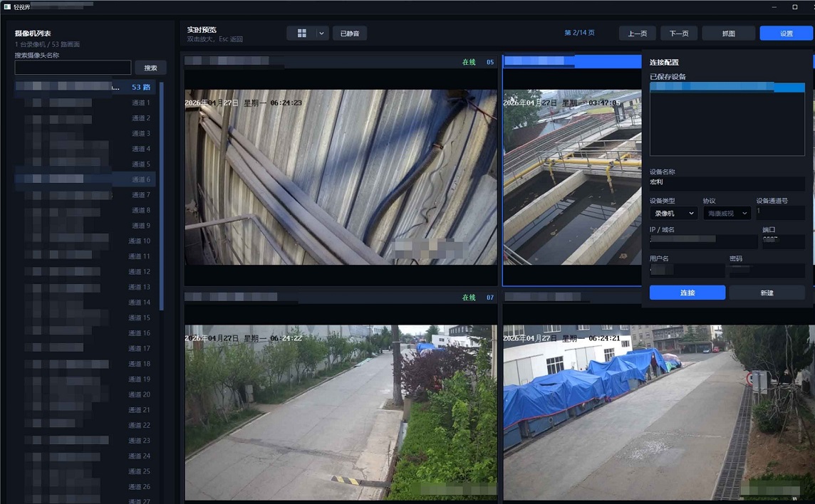815x504 pixels.
Task: Select highlighted 通道 6 row
Action: 85,179
